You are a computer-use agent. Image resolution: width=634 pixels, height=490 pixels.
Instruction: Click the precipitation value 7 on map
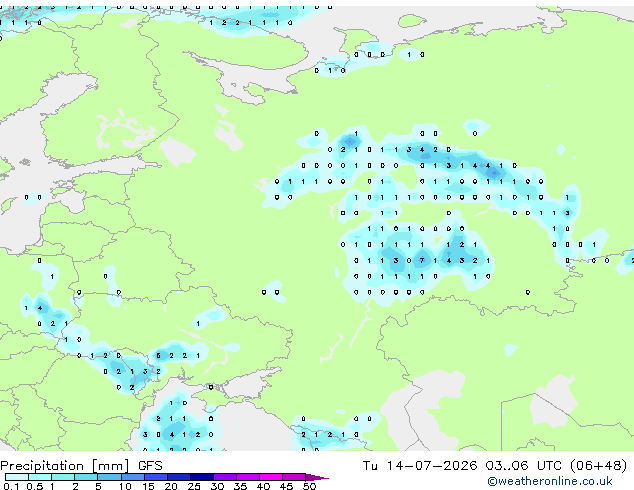tap(422, 260)
